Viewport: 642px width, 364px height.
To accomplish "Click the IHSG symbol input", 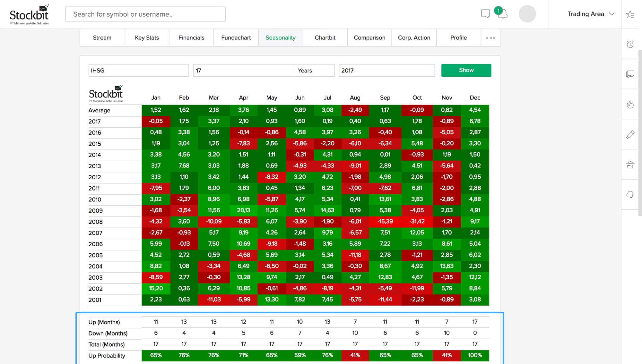I will pyautogui.click(x=138, y=70).
